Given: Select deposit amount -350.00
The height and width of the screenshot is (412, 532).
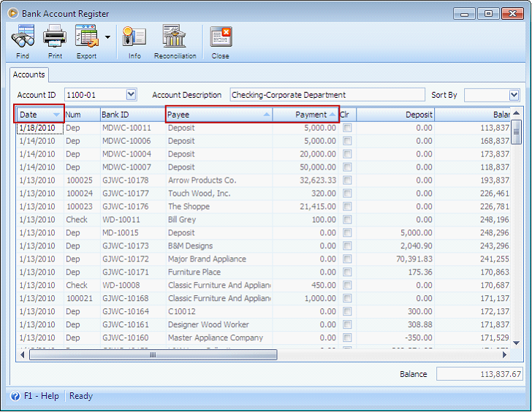Looking at the screenshot, I should point(395,337).
